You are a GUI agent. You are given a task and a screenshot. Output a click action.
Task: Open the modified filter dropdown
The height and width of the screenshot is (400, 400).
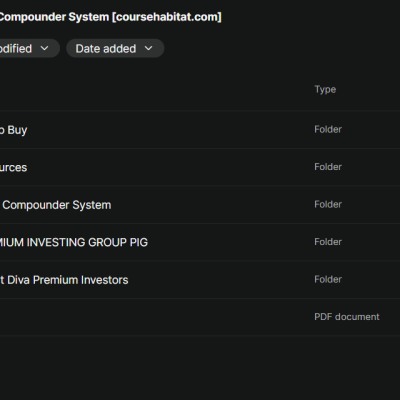pyautogui.click(x=29, y=49)
